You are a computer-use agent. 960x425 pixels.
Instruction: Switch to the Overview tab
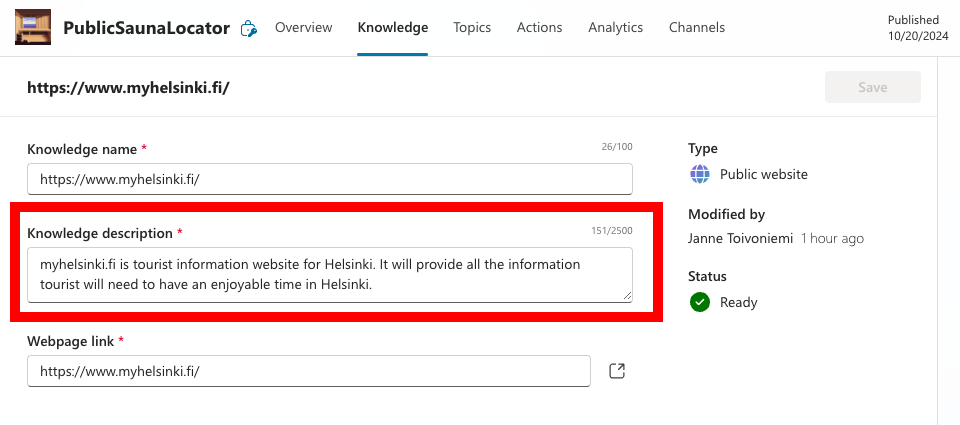tap(303, 28)
